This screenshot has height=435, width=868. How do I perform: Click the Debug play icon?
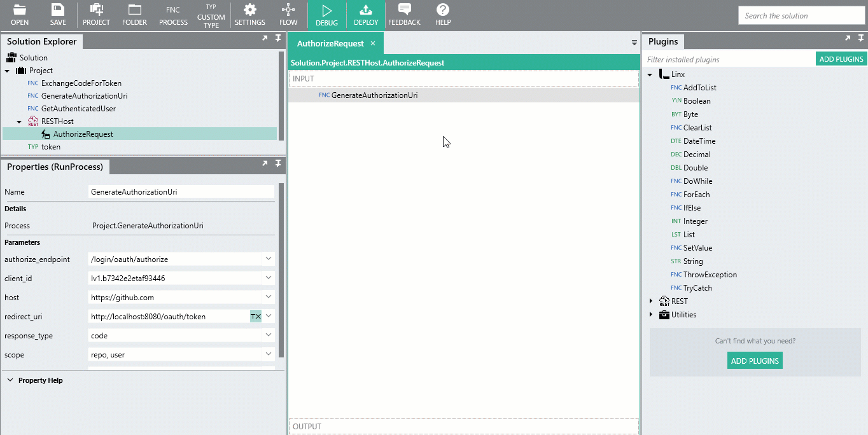click(326, 11)
